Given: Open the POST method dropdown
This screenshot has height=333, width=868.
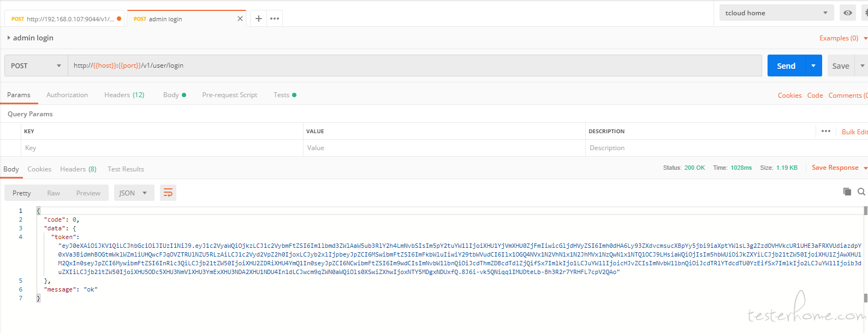Looking at the screenshot, I should click(36, 66).
